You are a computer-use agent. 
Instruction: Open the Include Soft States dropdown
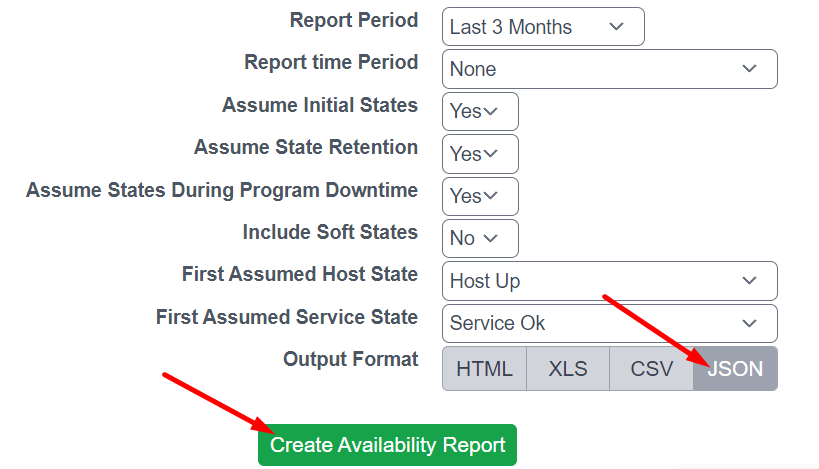pyautogui.click(x=480, y=239)
